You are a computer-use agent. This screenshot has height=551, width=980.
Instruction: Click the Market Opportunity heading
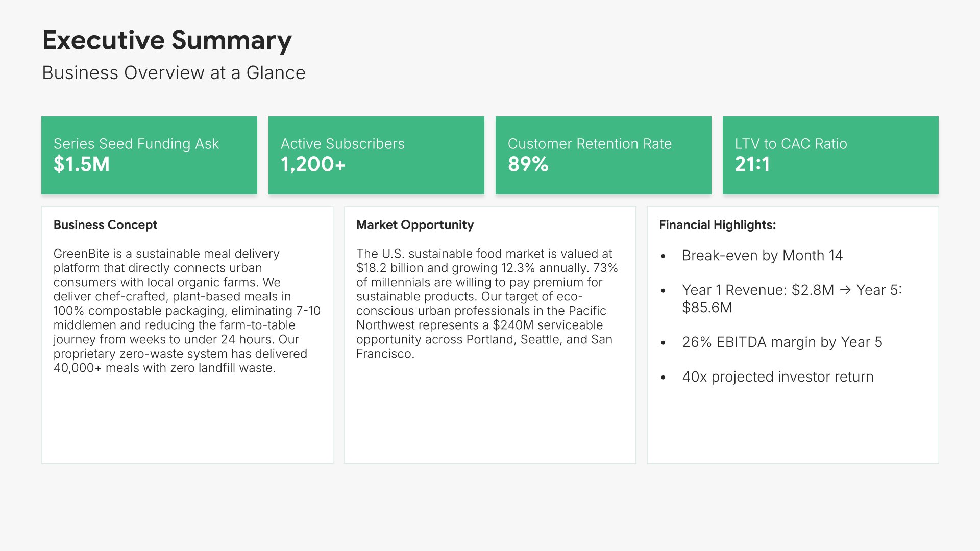pyautogui.click(x=415, y=225)
